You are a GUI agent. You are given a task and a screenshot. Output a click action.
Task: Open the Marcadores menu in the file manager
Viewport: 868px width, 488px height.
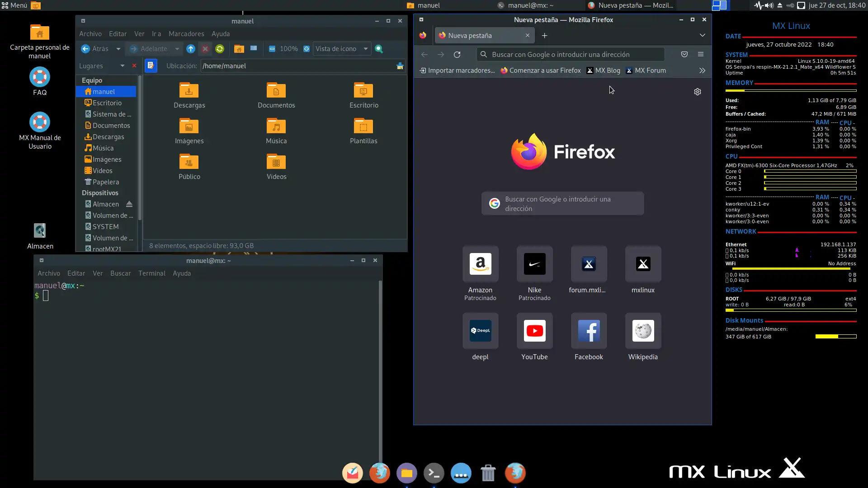pos(186,34)
